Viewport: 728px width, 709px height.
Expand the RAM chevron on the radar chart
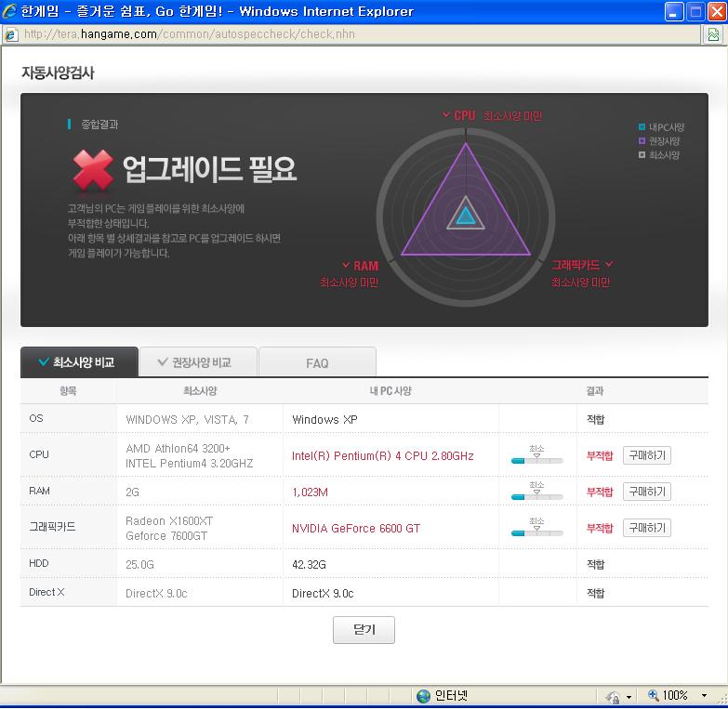(346, 265)
